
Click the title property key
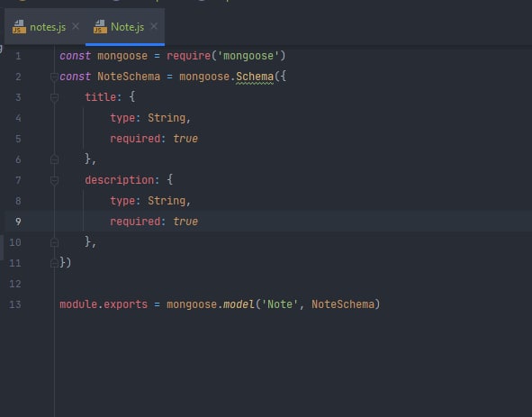point(101,97)
